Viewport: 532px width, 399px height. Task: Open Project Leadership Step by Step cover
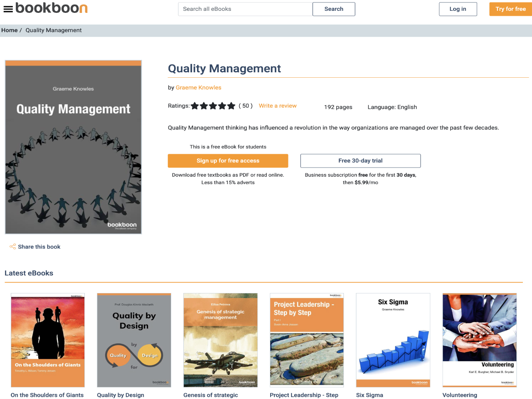coord(307,340)
